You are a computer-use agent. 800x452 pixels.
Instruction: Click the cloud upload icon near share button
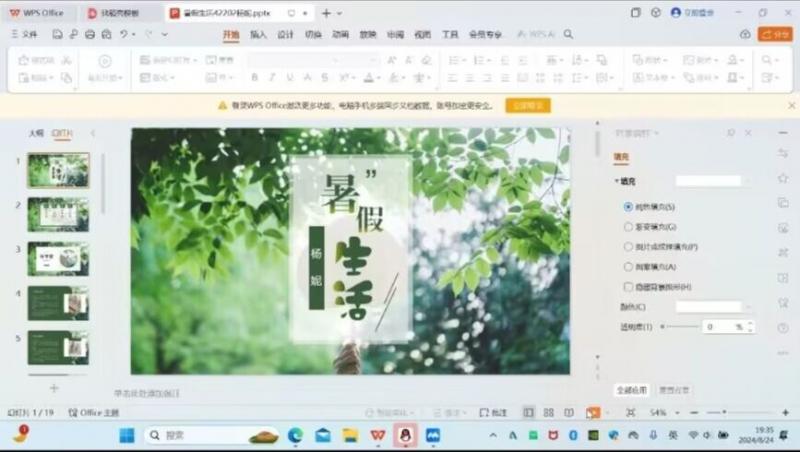[x=745, y=34]
